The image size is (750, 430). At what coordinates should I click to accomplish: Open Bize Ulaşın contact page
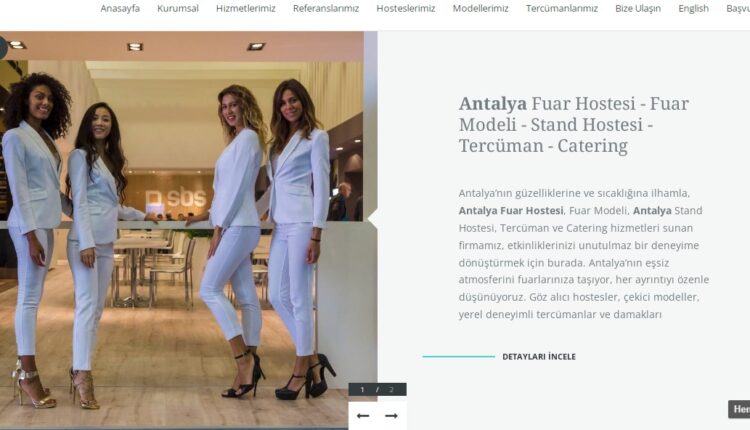(638, 9)
